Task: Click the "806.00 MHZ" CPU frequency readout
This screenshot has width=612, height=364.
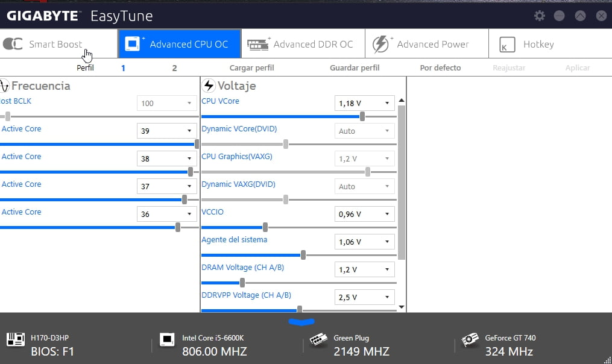Action: click(x=214, y=351)
